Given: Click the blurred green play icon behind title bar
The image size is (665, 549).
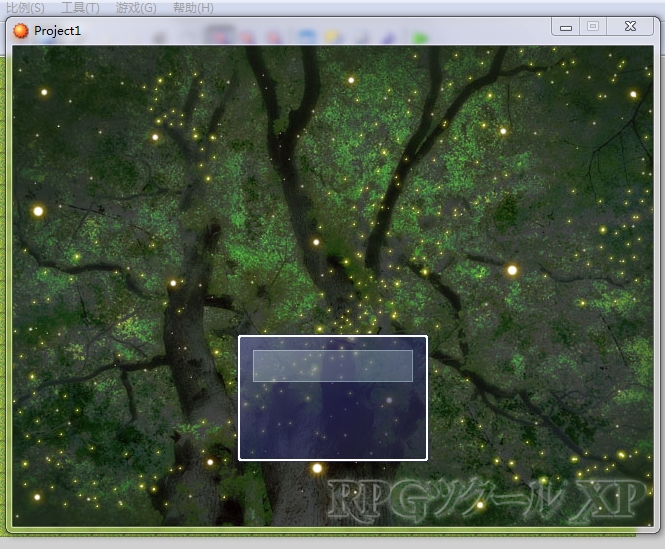Looking at the screenshot, I should tap(419, 38).
